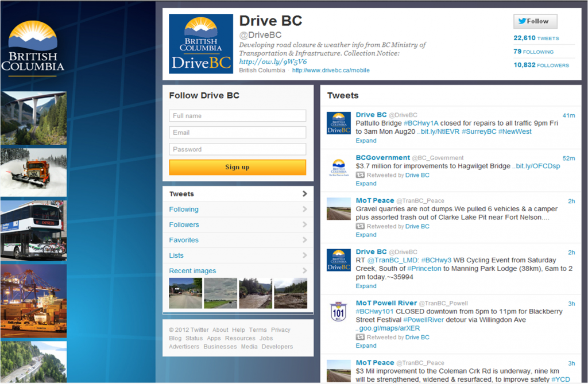Image resolution: width=588 pixels, height=384 pixels.
Task: Open the Drive BC profile avatar in the header
Action: tap(200, 44)
